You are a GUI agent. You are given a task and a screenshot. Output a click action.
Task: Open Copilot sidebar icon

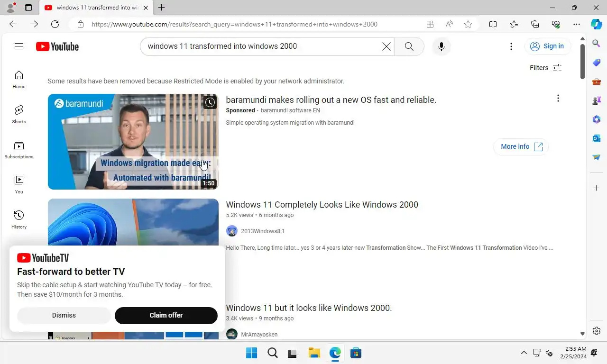[x=597, y=24]
